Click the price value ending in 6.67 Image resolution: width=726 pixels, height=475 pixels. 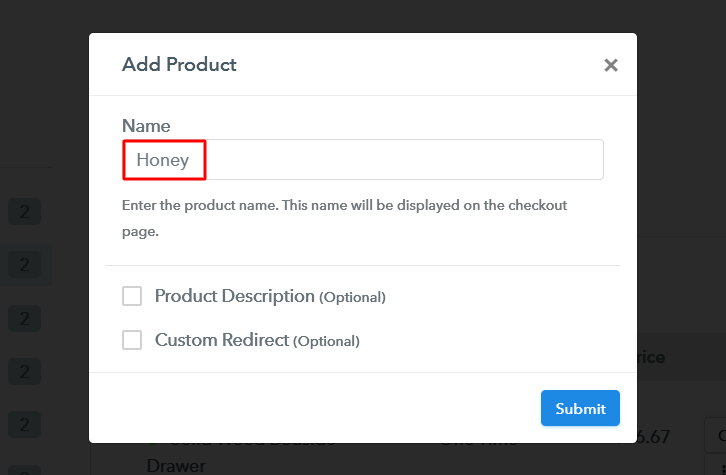click(653, 437)
